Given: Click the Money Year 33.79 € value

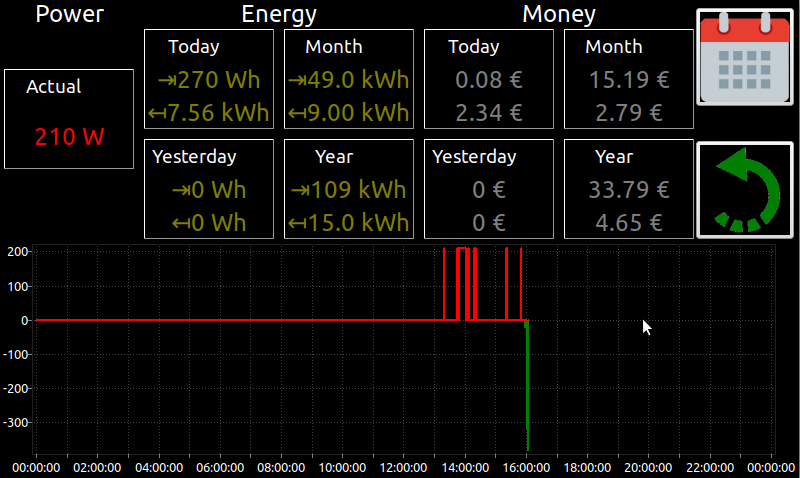Looking at the screenshot, I should 629,190.
